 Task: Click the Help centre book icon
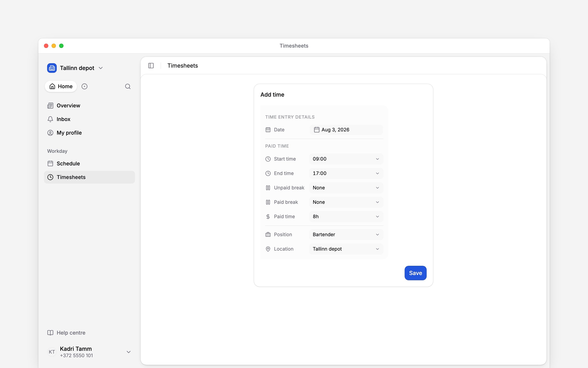coord(50,333)
